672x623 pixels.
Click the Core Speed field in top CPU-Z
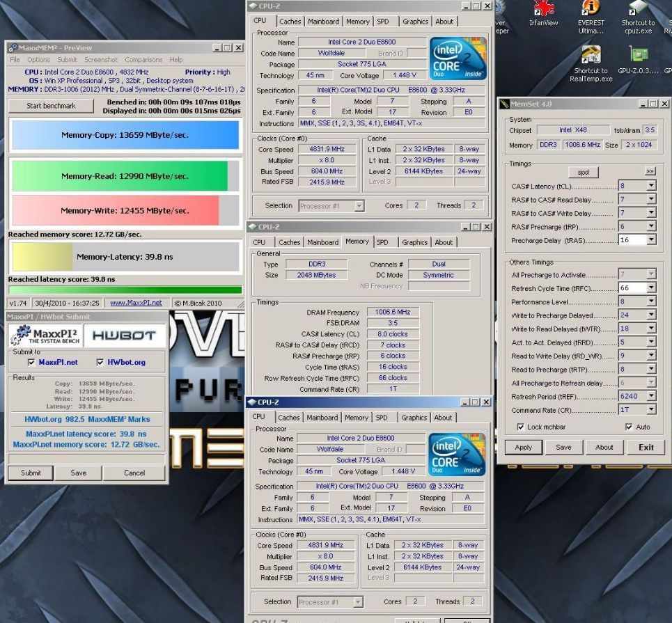tap(327, 149)
